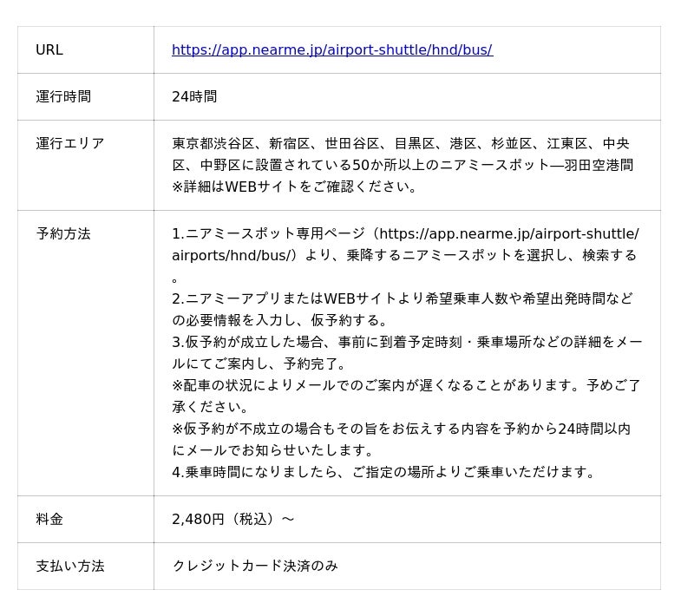Open the app.nearme.jp airport-shuttle hyperlink

click(331, 50)
